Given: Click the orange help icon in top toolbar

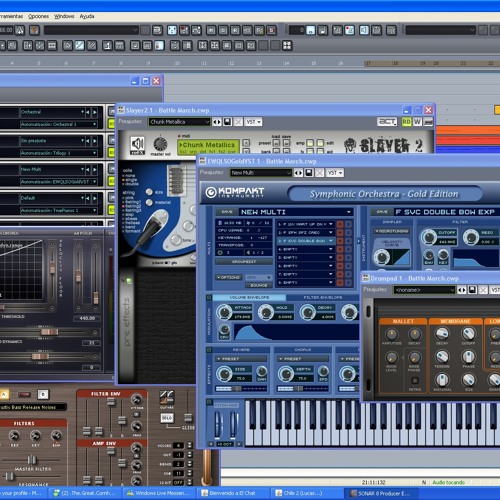Looking at the screenshot, I should 34,30.
